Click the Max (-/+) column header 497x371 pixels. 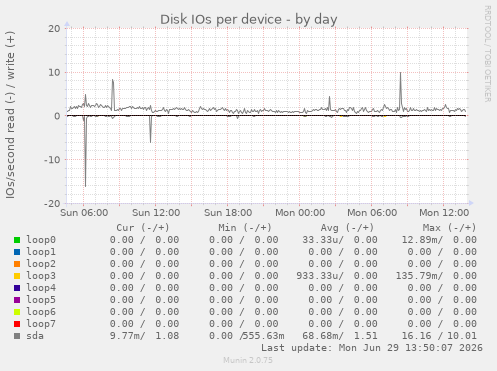pos(449,228)
